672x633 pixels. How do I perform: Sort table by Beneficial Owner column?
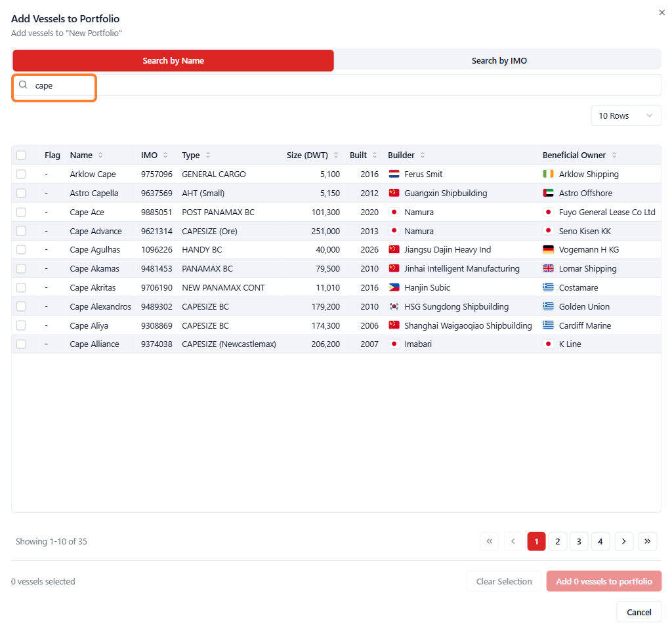pos(614,155)
